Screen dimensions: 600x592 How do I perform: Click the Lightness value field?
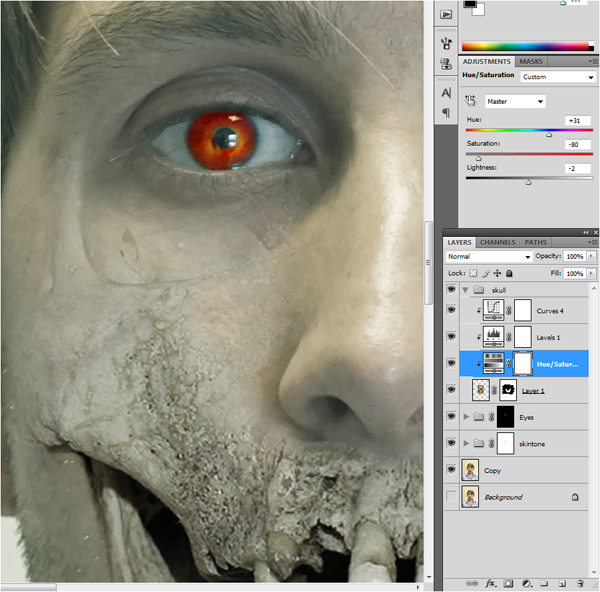click(578, 168)
